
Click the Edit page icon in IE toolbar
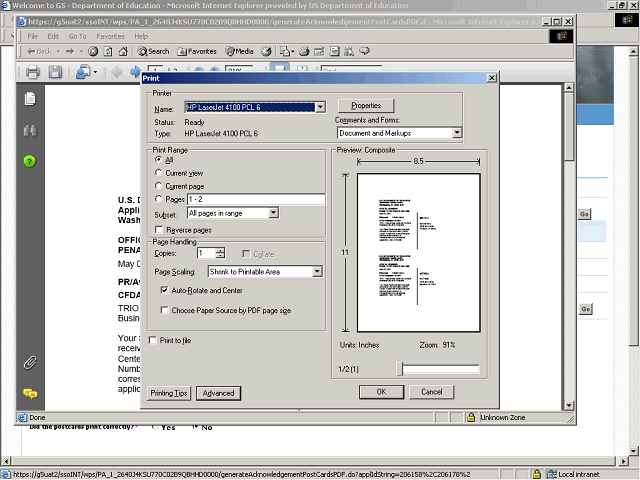pos(319,51)
